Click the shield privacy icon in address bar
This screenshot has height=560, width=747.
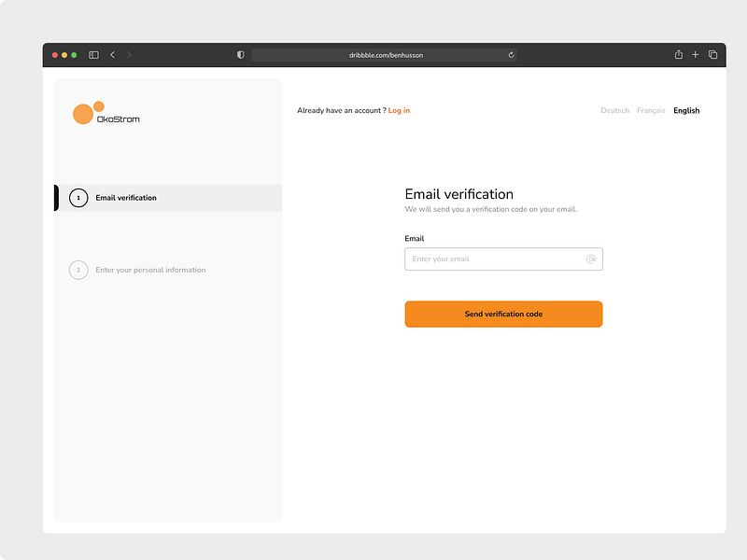click(240, 54)
